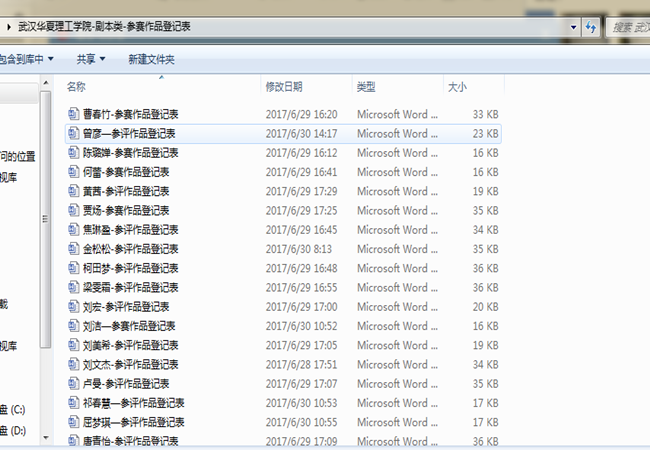Click the Word icon beside 刘文杰-参评作品登记表
The height and width of the screenshot is (450, 650).
[x=73, y=365]
